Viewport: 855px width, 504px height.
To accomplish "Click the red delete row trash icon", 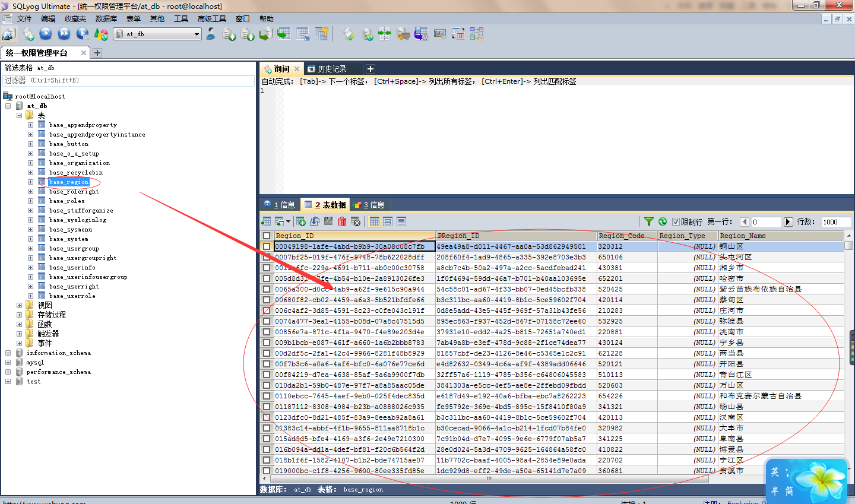I will point(342,221).
